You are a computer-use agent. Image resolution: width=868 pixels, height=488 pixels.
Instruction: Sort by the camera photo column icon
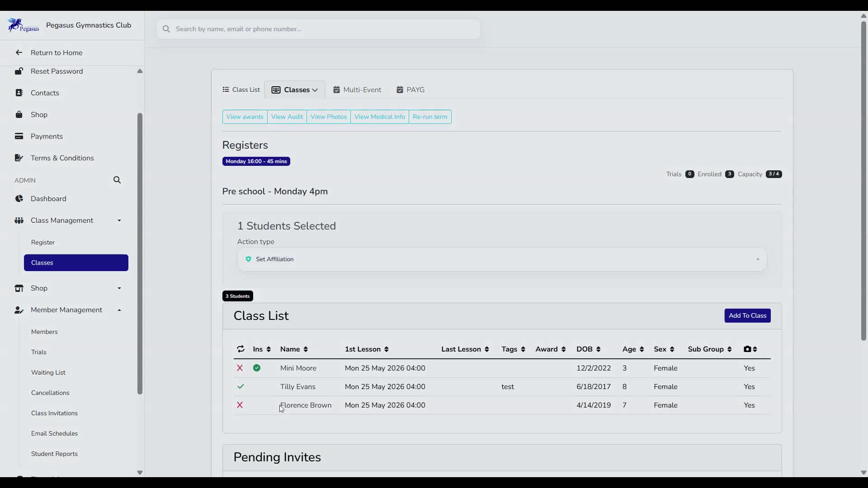click(750, 349)
